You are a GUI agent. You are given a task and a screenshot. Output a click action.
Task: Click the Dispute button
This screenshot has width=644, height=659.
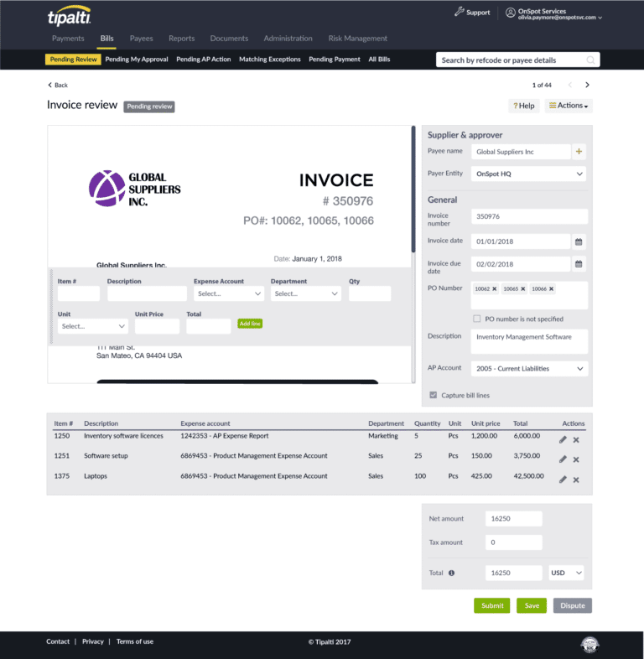(x=573, y=605)
